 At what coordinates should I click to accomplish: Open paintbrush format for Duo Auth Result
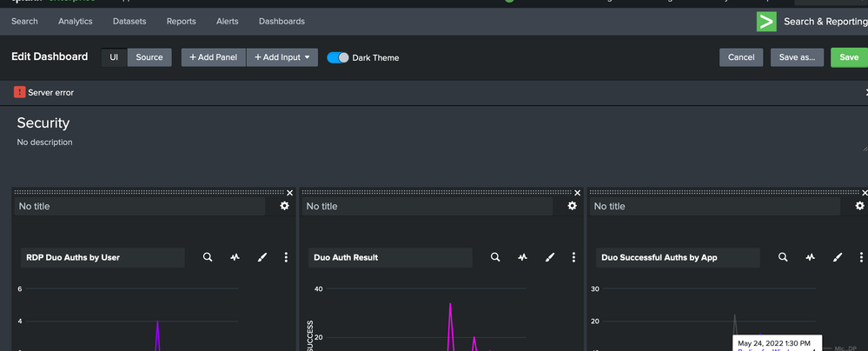[550, 257]
